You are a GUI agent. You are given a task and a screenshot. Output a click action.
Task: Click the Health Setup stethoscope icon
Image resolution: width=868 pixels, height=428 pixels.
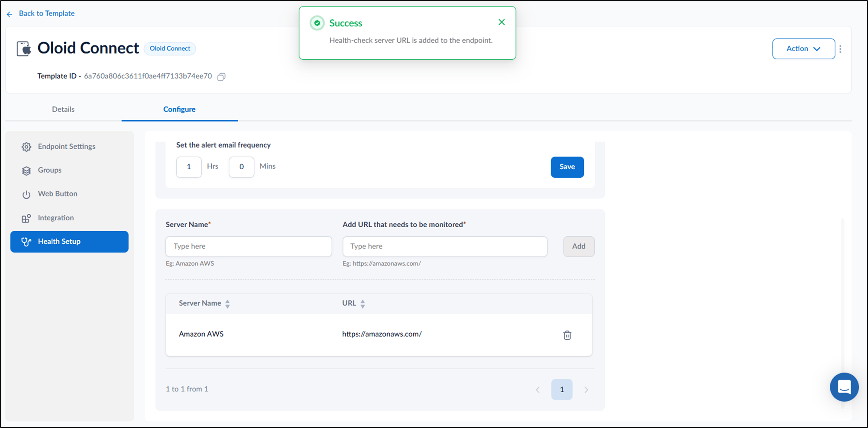(26, 242)
